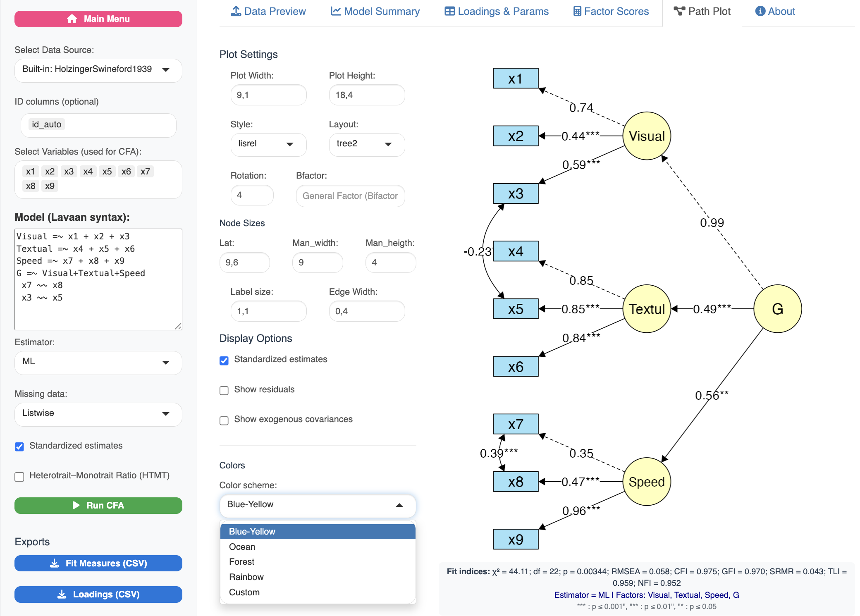860x616 pixels.
Task: Switch to the Path Plot tab
Action: (x=702, y=12)
